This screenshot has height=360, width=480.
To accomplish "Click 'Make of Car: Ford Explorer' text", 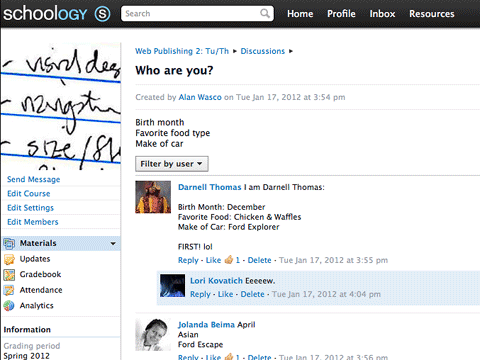I will click(x=229, y=227).
